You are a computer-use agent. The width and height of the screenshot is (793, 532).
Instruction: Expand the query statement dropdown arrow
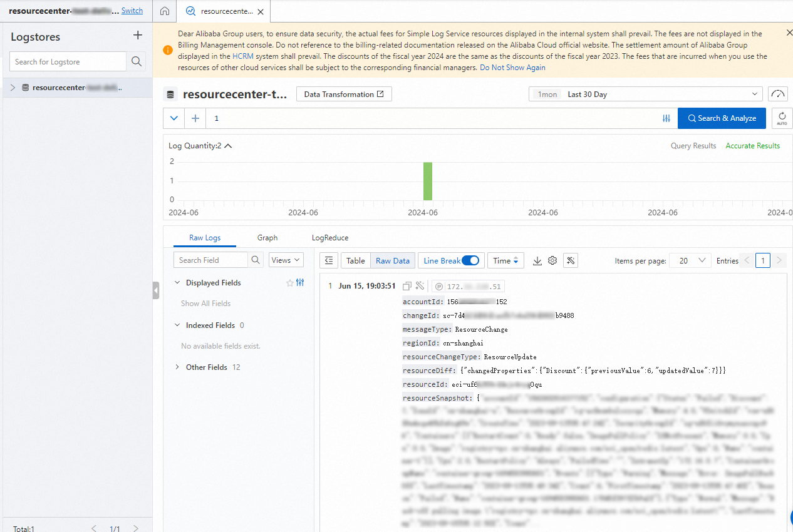click(x=174, y=118)
